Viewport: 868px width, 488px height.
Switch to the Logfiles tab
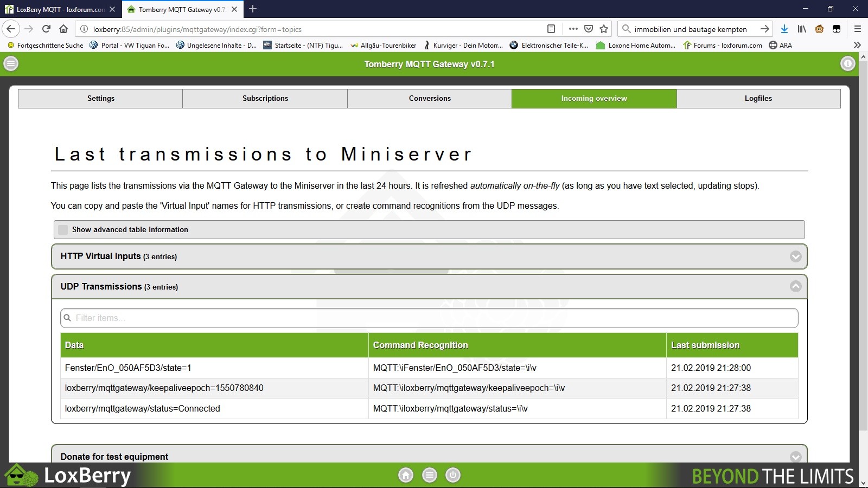pyautogui.click(x=758, y=99)
